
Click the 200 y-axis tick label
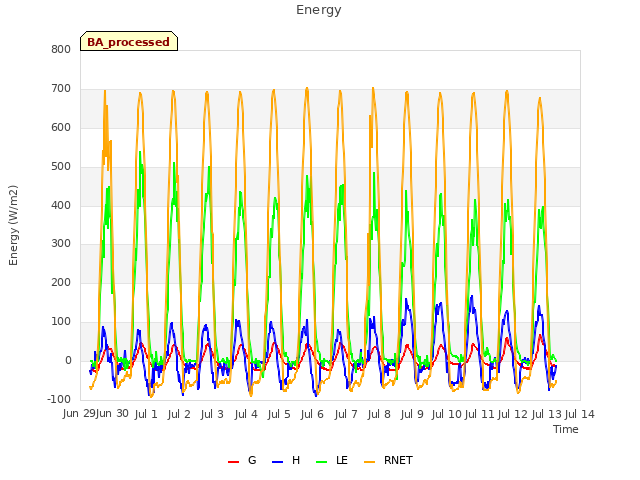pos(61,282)
